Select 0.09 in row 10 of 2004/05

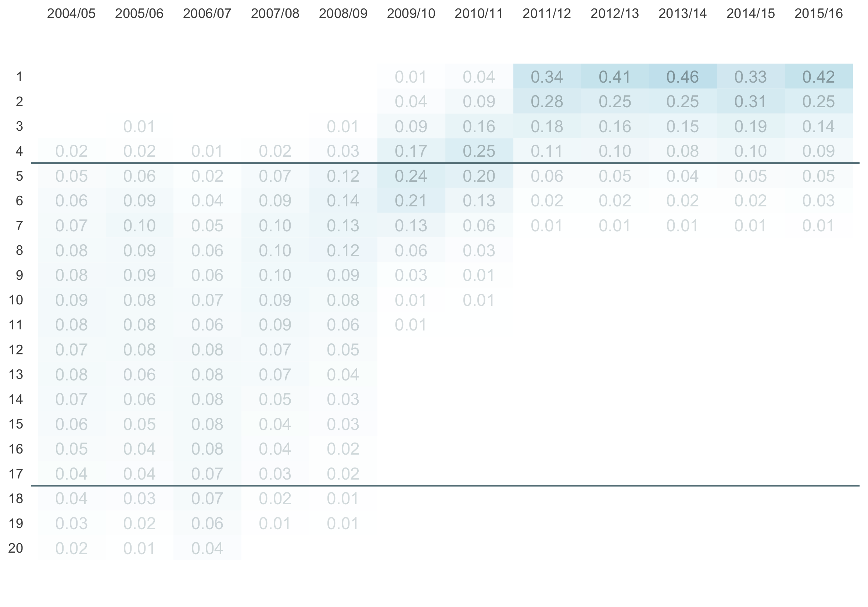[71, 300]
